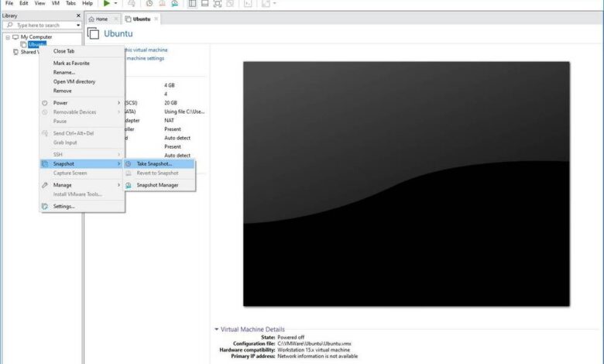
Task: Open Snapshot Manager from the toolbar icon
Action: pyautogui.click(x=175, y=3)
